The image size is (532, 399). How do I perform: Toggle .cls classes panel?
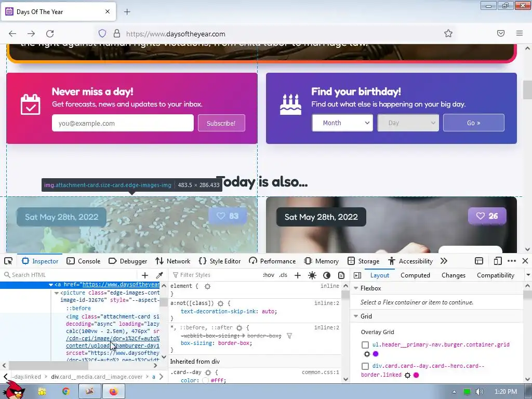pyautogui.click(x=283, y=275)
